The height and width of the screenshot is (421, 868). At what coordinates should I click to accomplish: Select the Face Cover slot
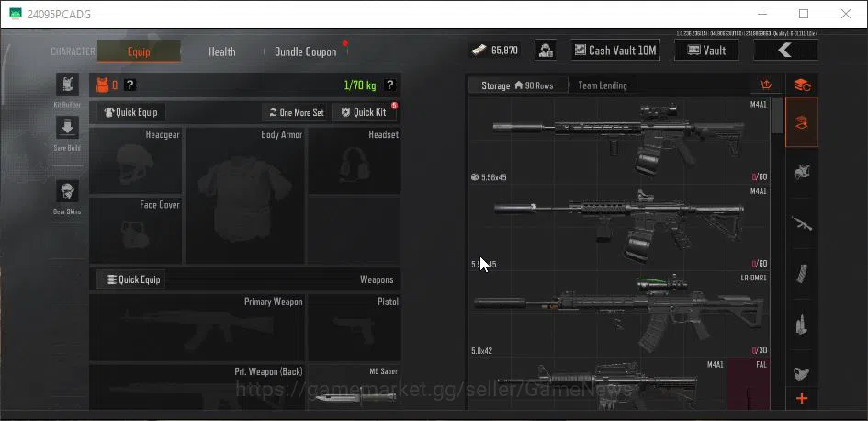coord(136,231)
